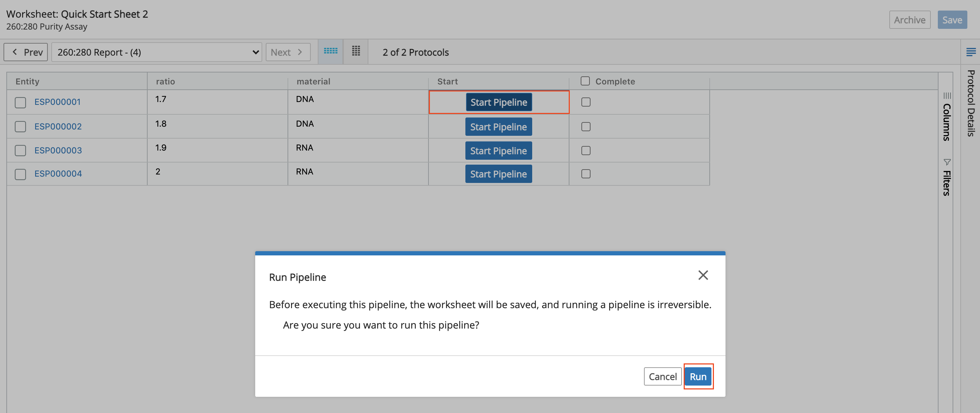Screen dimensions: 980x413
Task: Open the ESP000004 entity link
Action: [58, 174]
